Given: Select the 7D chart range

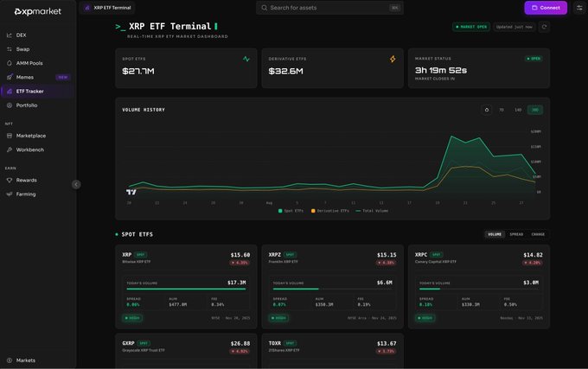Looking at the screenshot, I should pos(502,110).
